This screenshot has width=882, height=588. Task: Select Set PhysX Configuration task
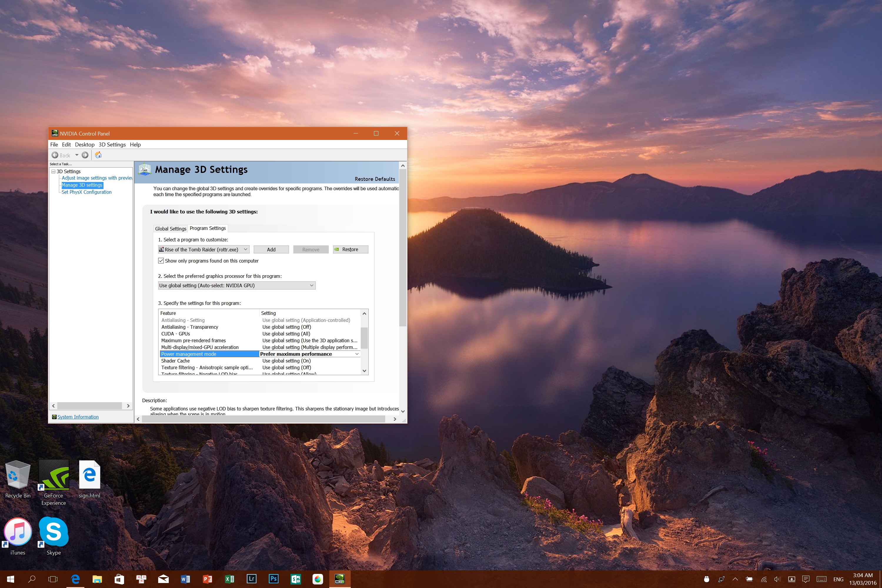point(87,192)
